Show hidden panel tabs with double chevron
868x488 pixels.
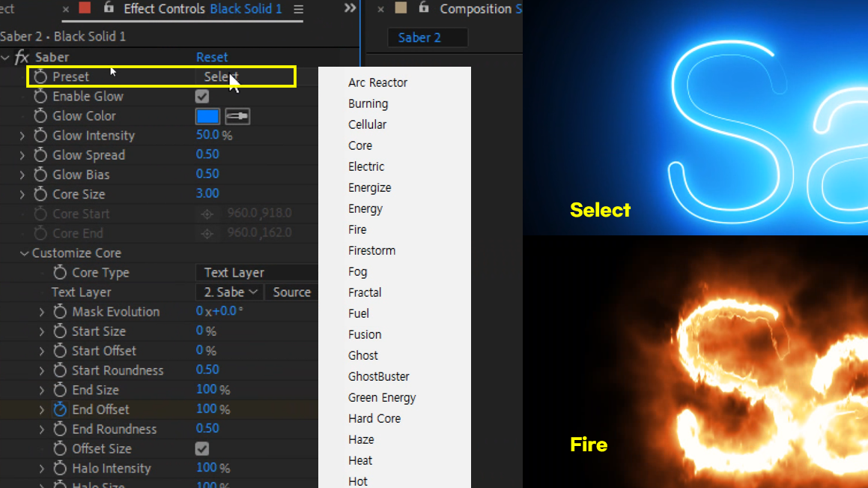coord(350,8)
